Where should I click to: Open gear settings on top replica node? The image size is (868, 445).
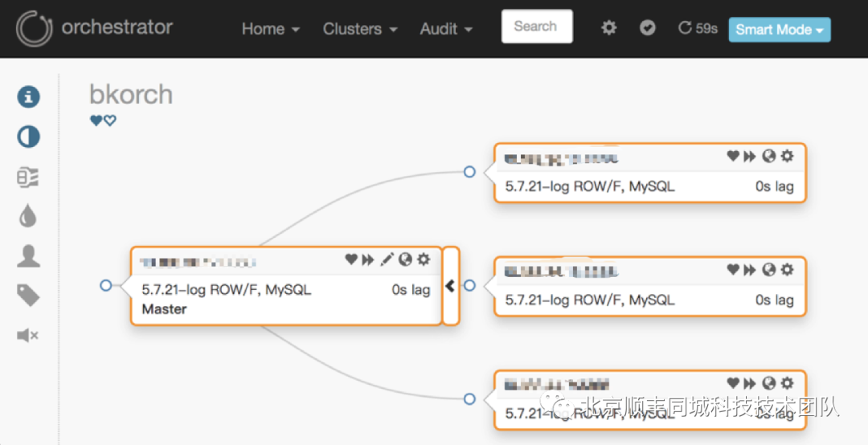pyautogui.click(x=787, y=156)
